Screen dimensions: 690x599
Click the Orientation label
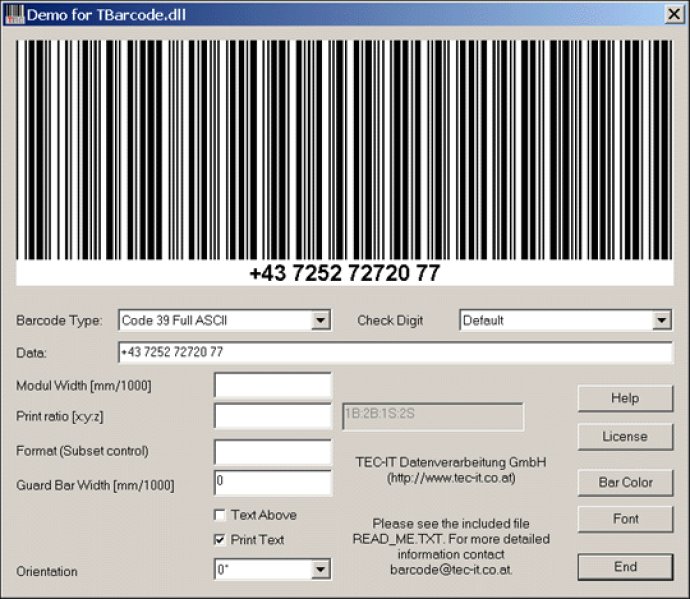[x=47, y=571]
